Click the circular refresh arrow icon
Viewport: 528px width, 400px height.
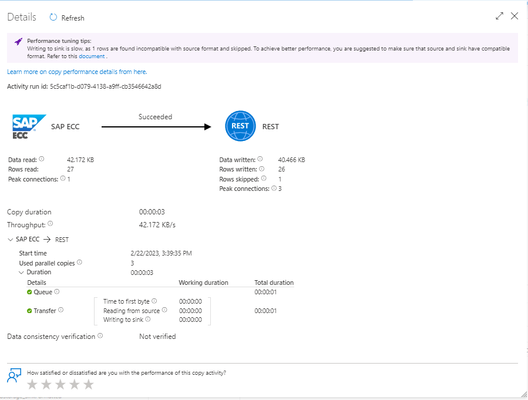click(x=53, y=18)
